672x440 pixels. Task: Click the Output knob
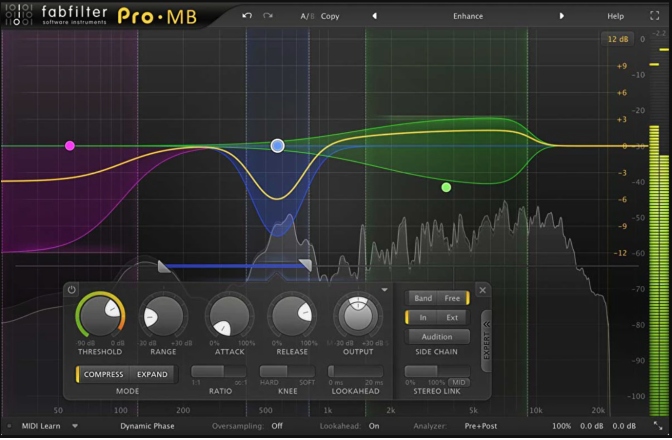click(x=358, y=316)
